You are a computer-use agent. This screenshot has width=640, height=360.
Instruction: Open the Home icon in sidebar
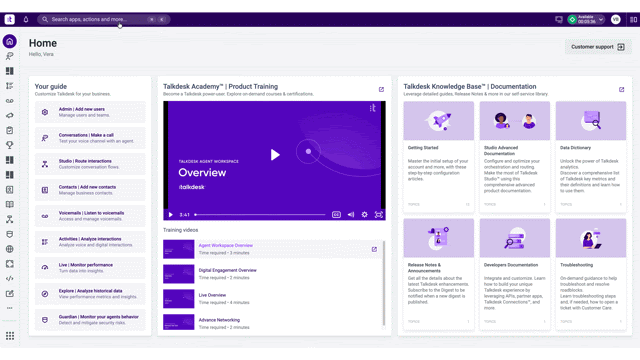[10, 41]
